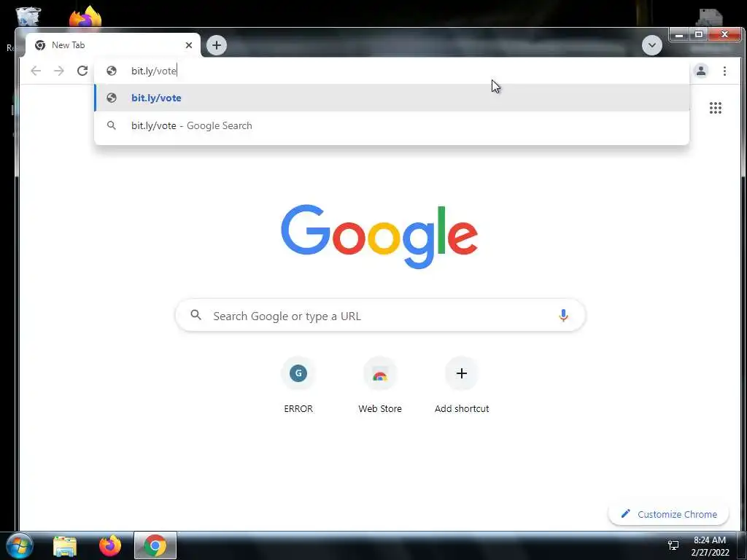Screen dimensions: 747x560
Task: Open the clock showing 8:24 AM
Action: pos(710,546)
